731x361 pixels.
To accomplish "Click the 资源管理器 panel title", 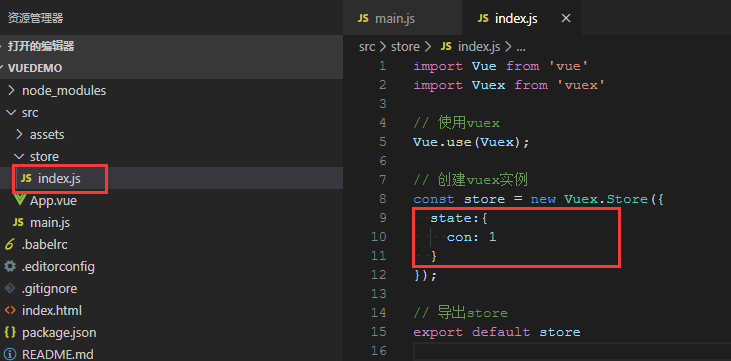I will tap(35, 19).
